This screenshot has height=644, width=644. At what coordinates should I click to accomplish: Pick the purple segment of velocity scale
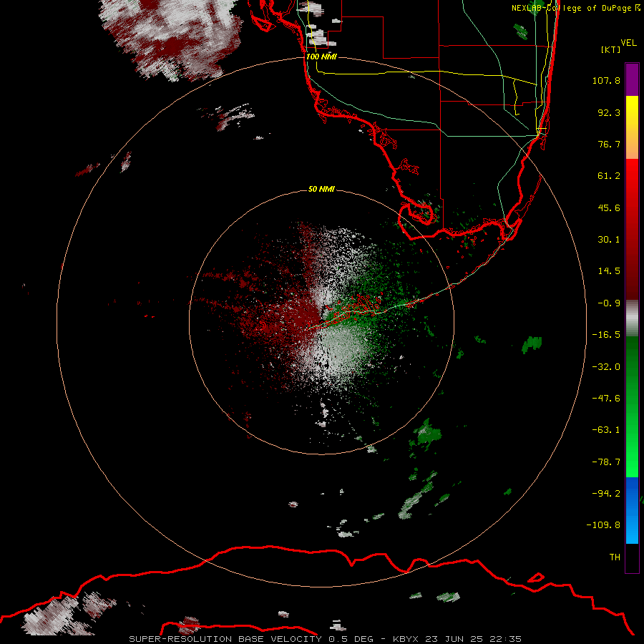coord(632,80)
